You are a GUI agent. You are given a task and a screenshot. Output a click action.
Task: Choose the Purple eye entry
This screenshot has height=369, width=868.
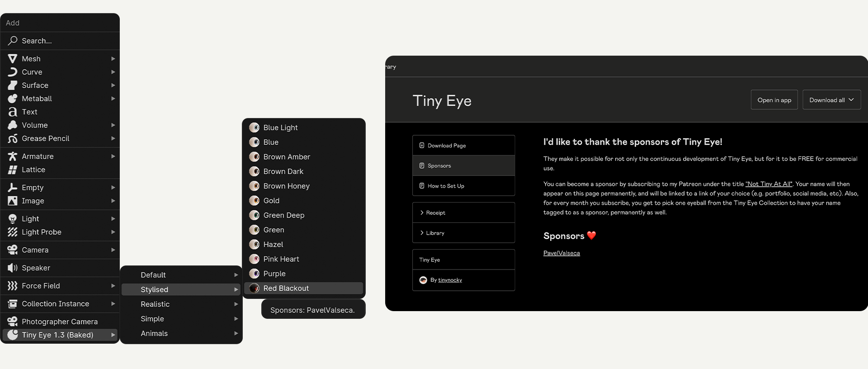[x=304, y=274]
